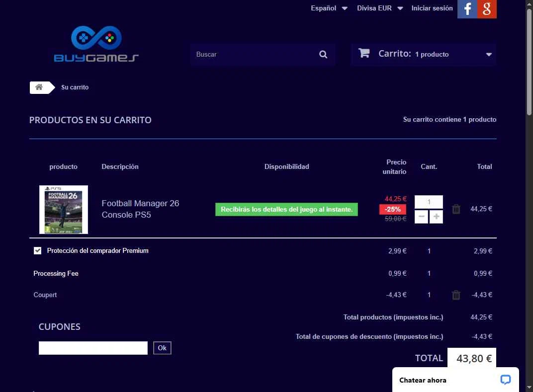This screenshot has height=392, width=533.
Task: Decrease quantity with minus button
Action: [x=421, y=217]
